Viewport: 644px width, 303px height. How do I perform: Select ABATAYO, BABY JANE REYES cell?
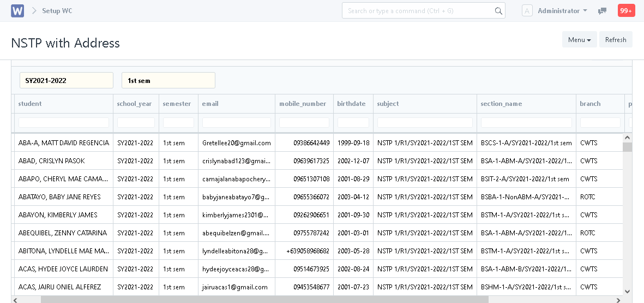click(64, 197)
